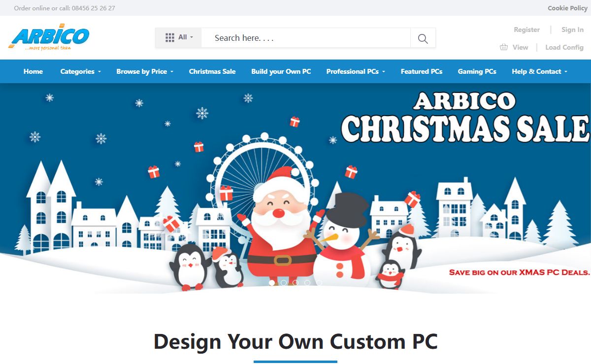Expand the Categories dropdown menu
Screen dimensions: 591x364
click(80, 71)
